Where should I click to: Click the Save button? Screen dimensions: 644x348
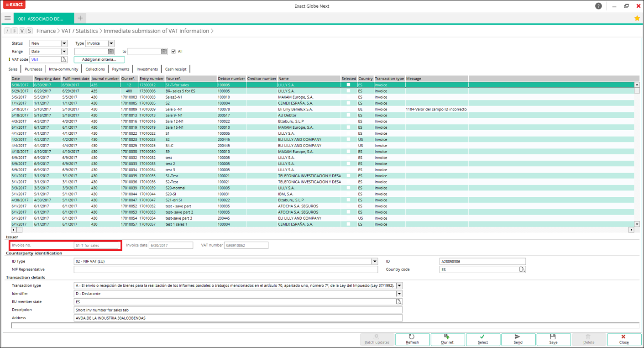click(553, 339)
